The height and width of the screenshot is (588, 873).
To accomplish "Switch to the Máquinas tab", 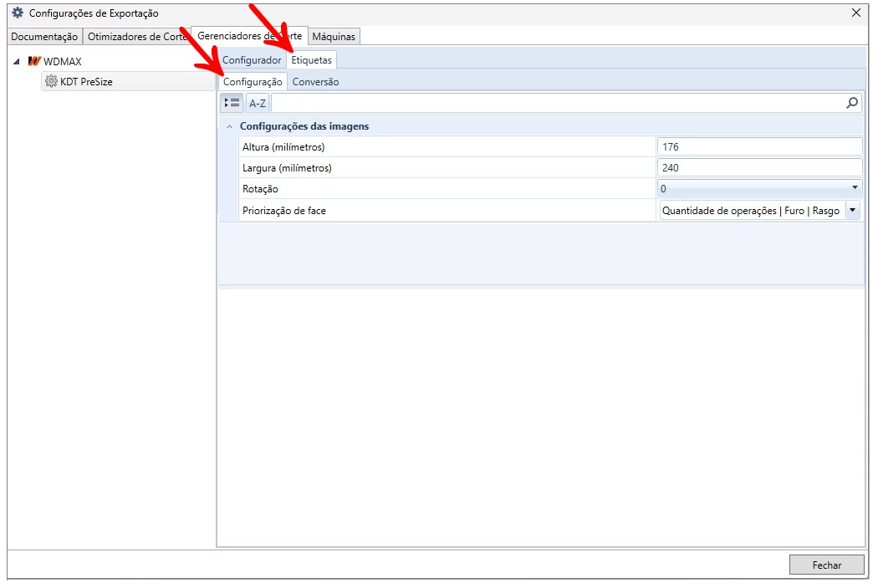I will coord(334,37).
